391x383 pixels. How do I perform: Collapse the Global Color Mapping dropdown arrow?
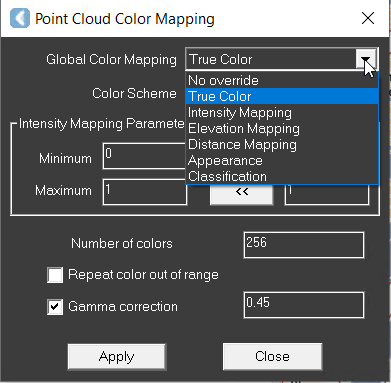point(366,59)
